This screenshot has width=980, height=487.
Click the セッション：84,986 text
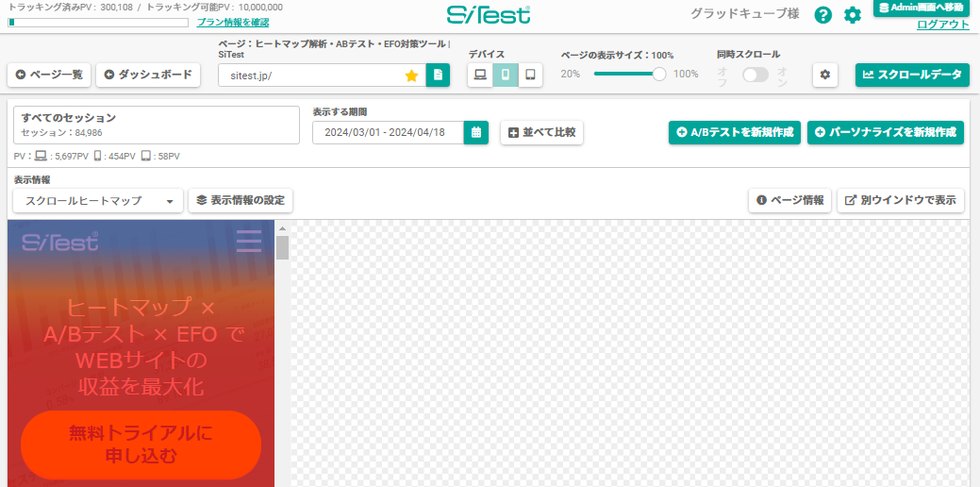click(61, 132)
